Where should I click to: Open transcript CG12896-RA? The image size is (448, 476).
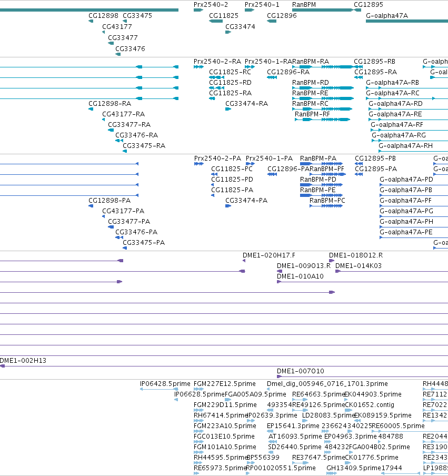288,72
